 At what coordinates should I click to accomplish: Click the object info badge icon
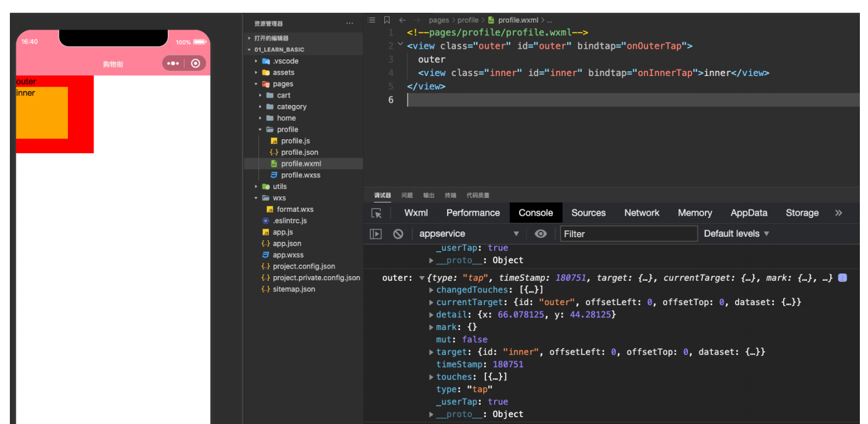pyautogui.click(x=843, y=278)
